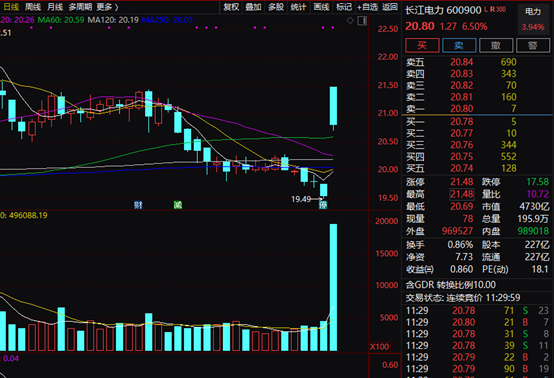Image resolution: width=554 pixels, height=378 pixels.
Task: Open the 统计 statistics tool
Action: 299,7
